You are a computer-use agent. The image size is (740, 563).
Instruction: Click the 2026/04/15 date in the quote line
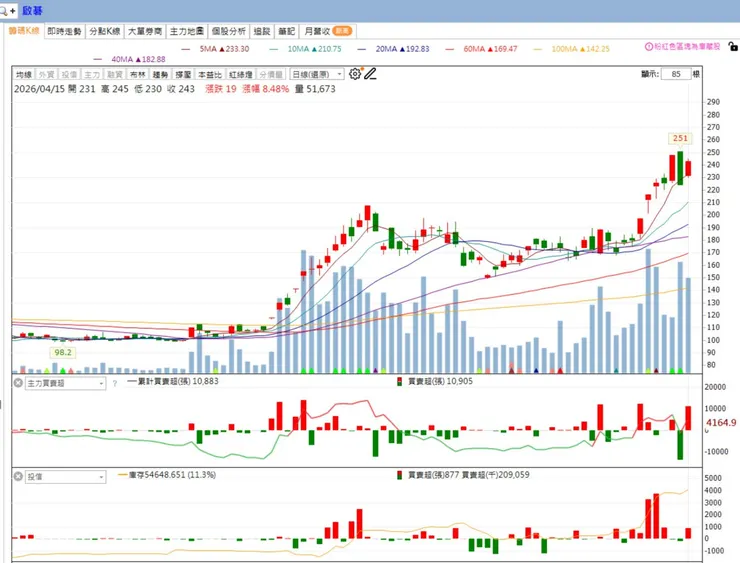(x=39, y=89)
